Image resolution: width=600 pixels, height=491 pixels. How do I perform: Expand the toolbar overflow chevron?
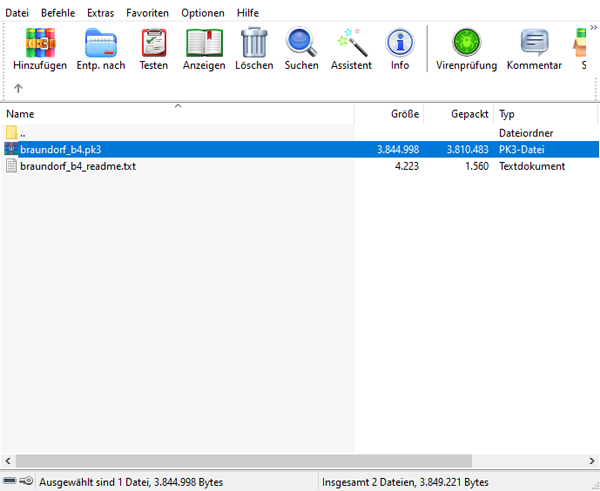593,28
